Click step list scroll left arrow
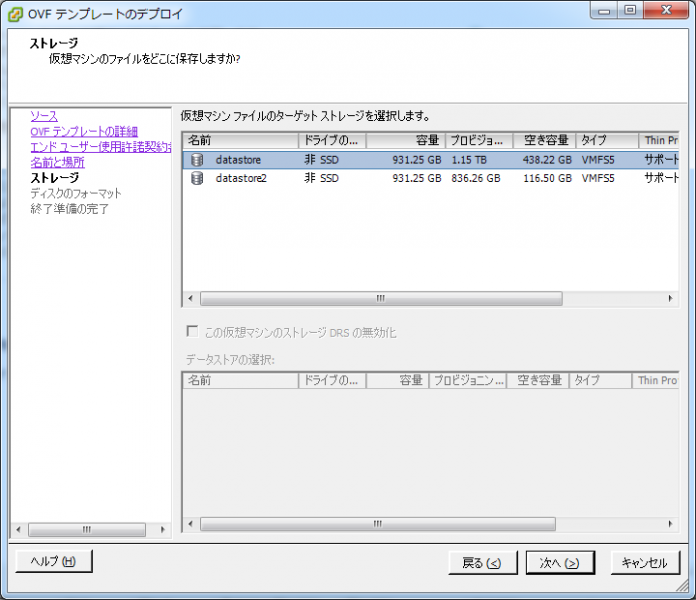This screenshot has height=600, width=696. 18,529
